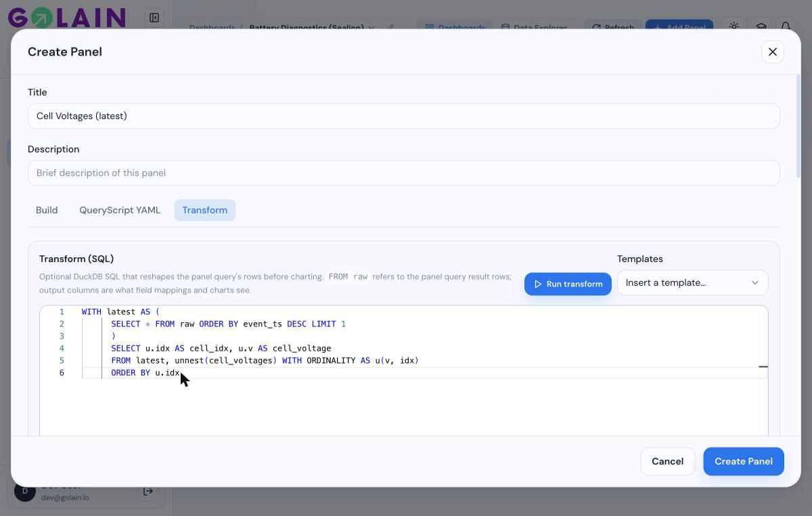Confirm with Create Panel button
The height and width of the screenshot is (516, 812).
pos(743,461)
